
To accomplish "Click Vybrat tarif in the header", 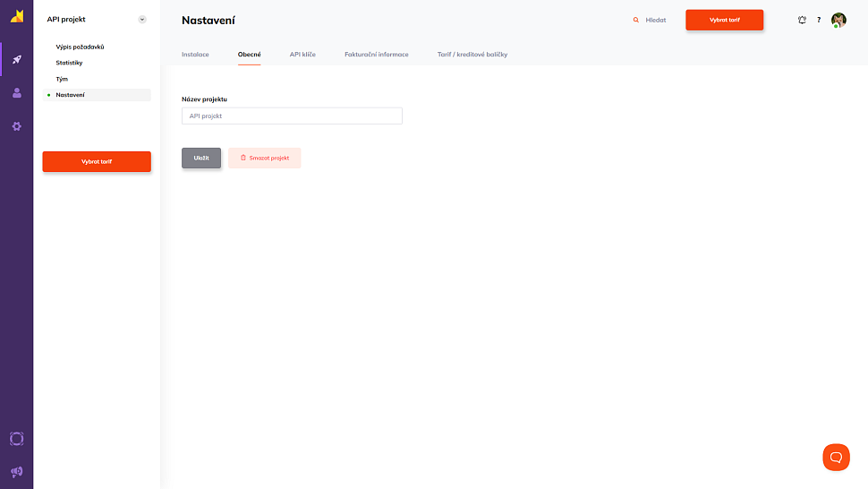I will pos(724,20).
